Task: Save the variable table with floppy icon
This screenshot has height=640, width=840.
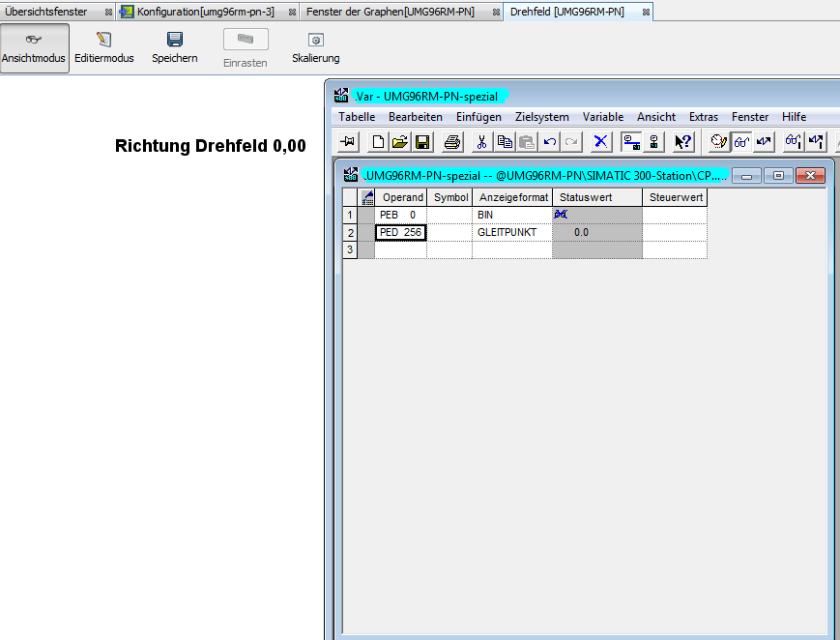Action: (421, 142)
